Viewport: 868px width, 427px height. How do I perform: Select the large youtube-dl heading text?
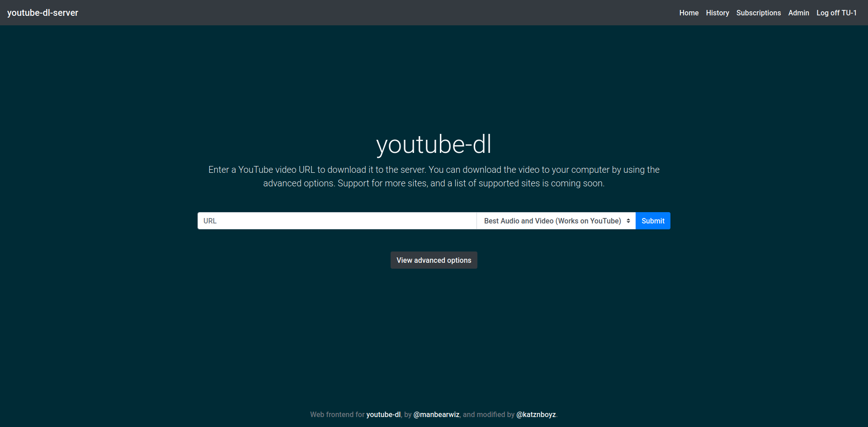click(434, 144)
